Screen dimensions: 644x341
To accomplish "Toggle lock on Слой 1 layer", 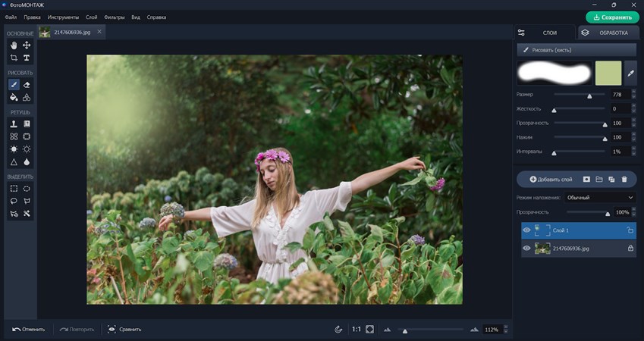I will [630, 230].
